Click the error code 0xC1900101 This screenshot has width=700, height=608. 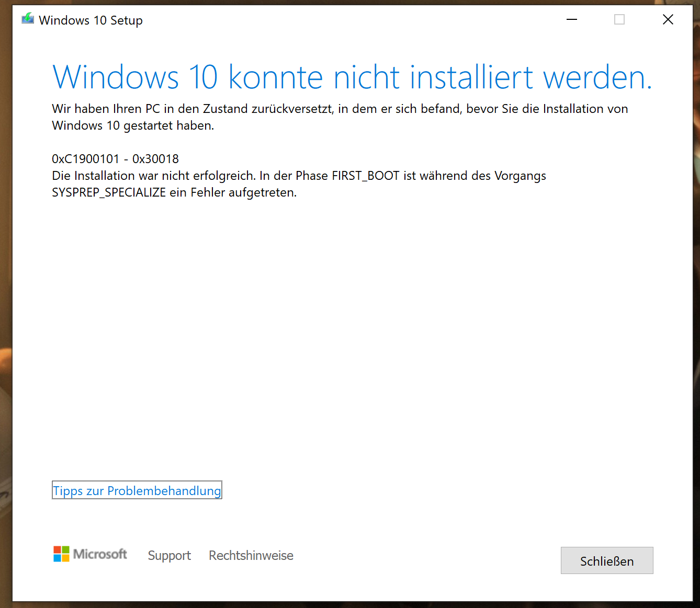pyautogui.click(x=86, y=159)
